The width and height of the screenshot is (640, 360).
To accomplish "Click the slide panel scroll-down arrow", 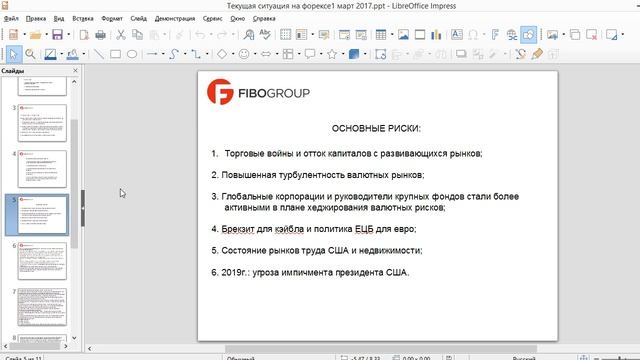I will [x=74, y=338].
